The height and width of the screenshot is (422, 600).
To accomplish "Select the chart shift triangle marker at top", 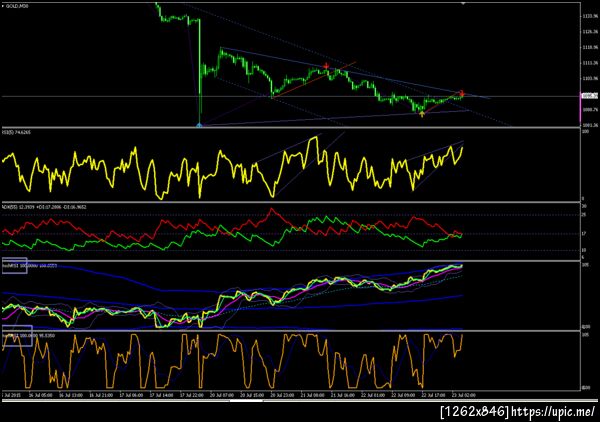I will point(463,3).
